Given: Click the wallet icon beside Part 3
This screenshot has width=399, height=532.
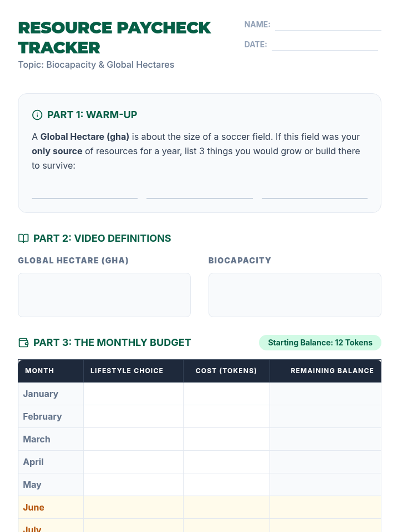Looking at the screenshot, I should click(x=23, y=342).
